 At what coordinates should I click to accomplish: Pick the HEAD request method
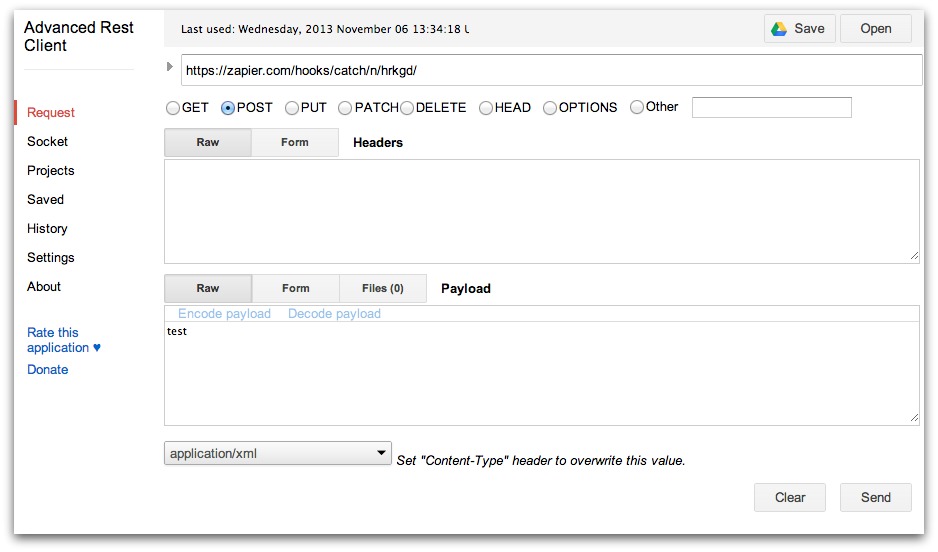point(486,108)
